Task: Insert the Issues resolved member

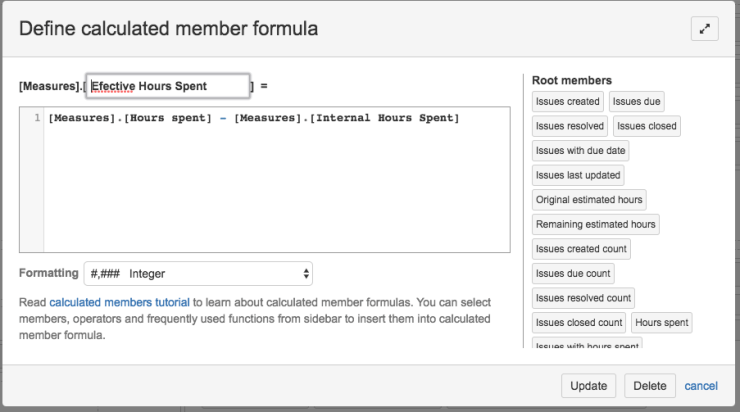Action: [x=569, y=126]
